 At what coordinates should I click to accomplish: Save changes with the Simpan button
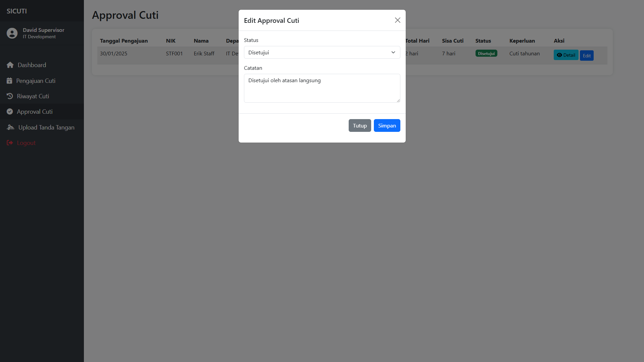click(x=387, y=125)
